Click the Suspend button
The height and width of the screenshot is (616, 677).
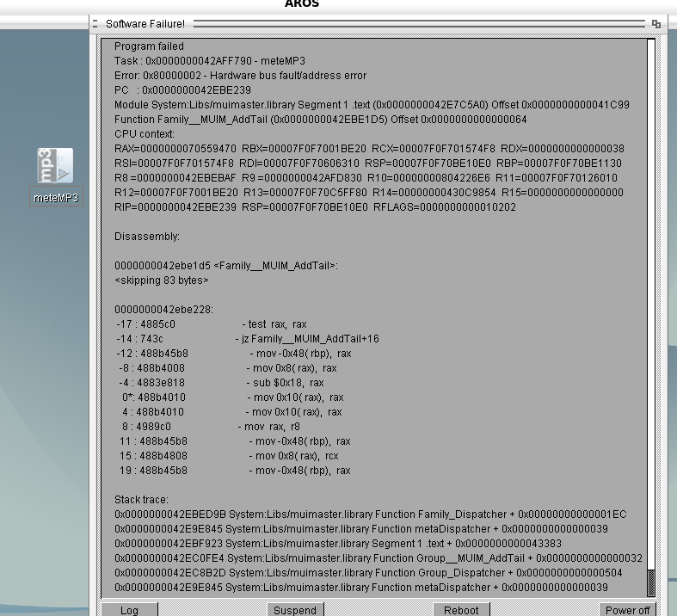tap(295, 609)
